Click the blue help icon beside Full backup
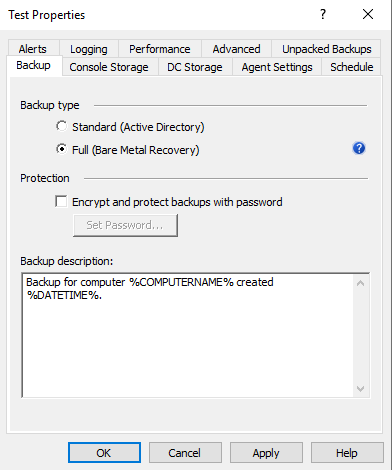Viewport: 392px width, 470px height. (359, 148)
